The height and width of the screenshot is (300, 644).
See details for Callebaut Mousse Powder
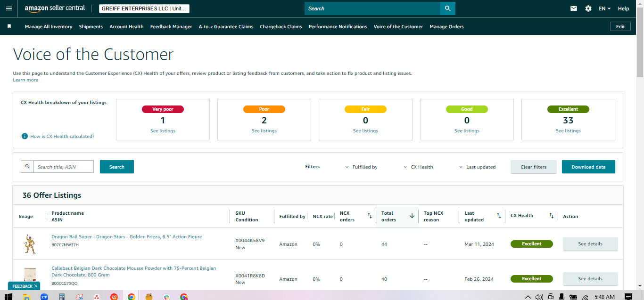click(590, 279)
